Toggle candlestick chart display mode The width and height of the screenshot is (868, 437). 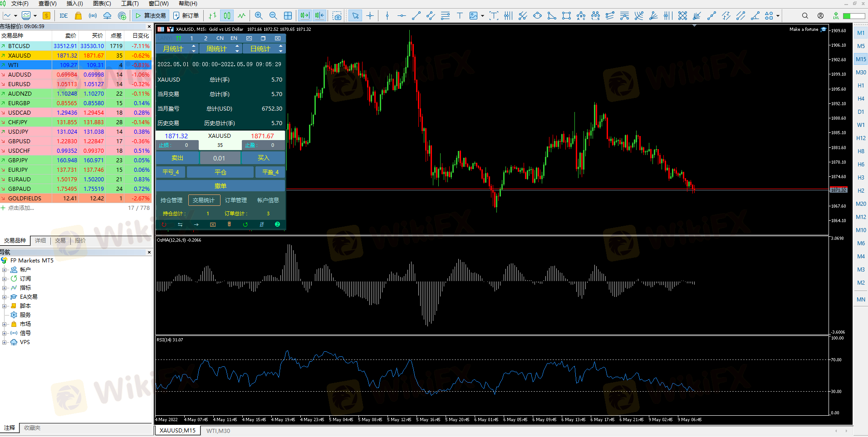pyautogui.click(x=227, y=16)
